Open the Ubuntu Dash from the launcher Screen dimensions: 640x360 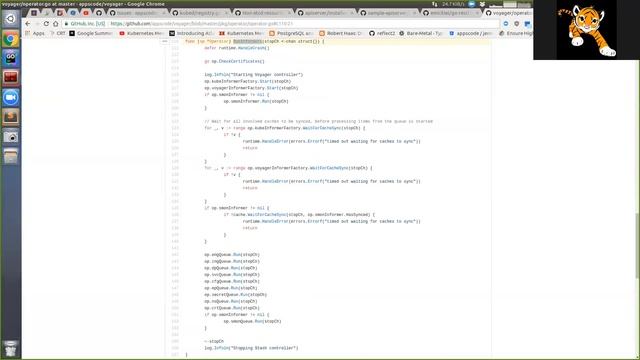pos(11,19)
